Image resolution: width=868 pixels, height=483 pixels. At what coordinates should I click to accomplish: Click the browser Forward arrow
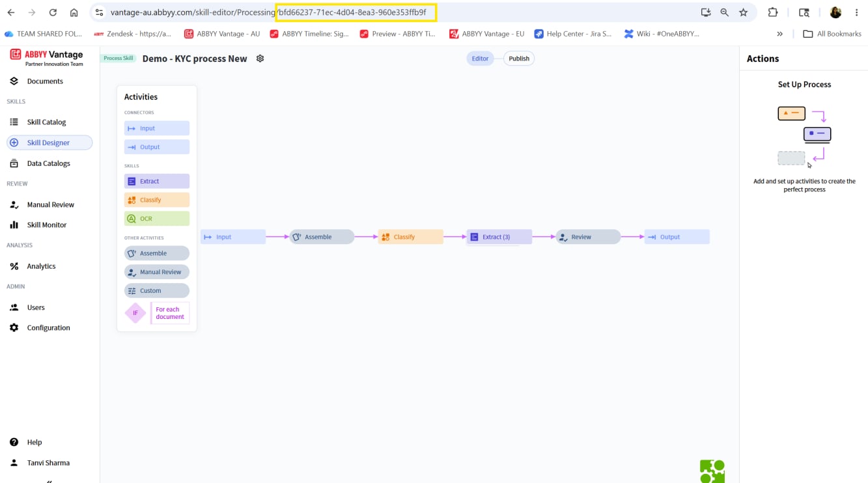32,12
